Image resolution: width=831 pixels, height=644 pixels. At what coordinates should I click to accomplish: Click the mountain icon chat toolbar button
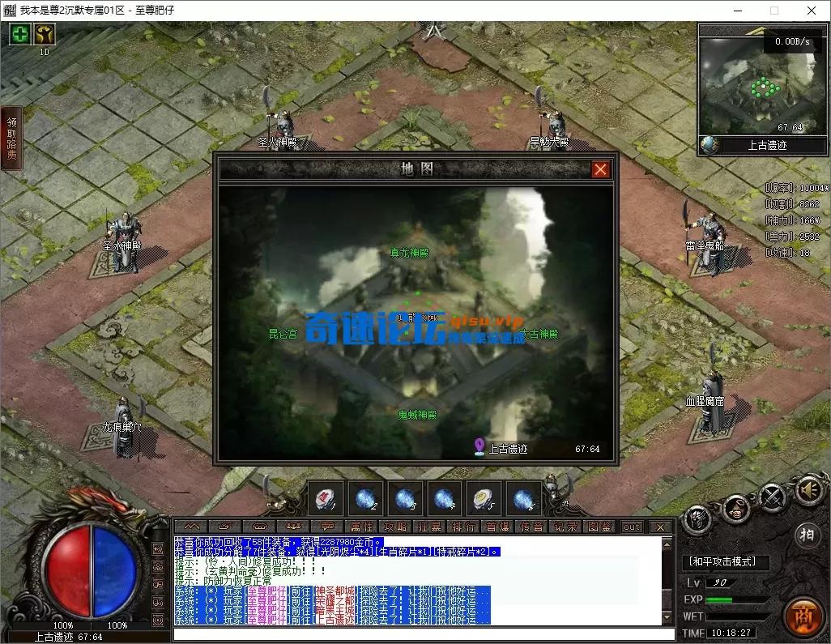click(192, 527)
